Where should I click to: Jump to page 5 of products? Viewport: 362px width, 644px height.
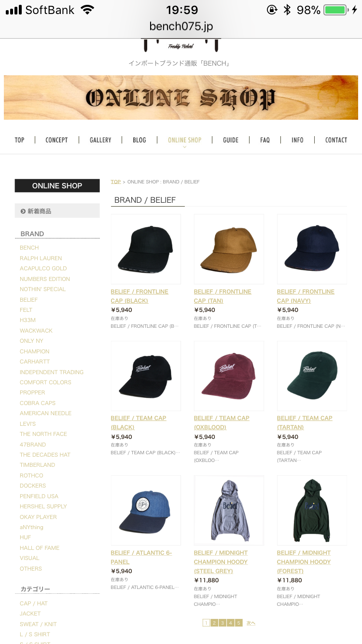[x=239, y=623]
